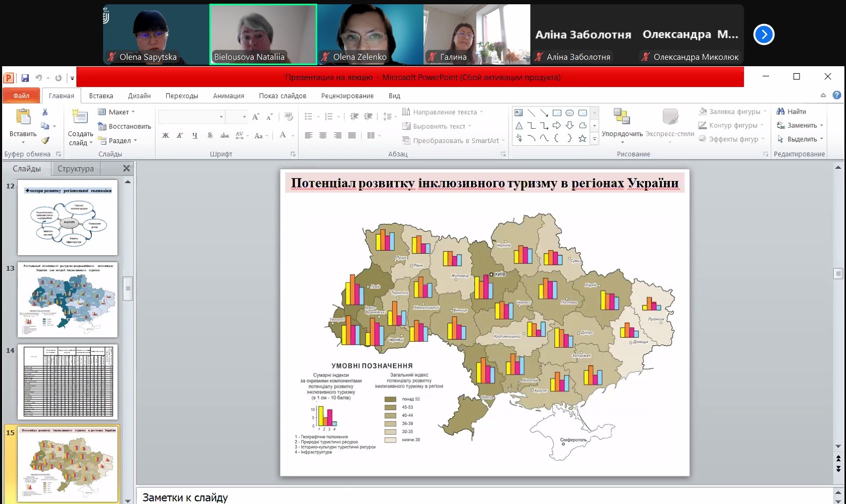Expand the shapes gallery more button

pyautogui.click(x=594, y=139)
